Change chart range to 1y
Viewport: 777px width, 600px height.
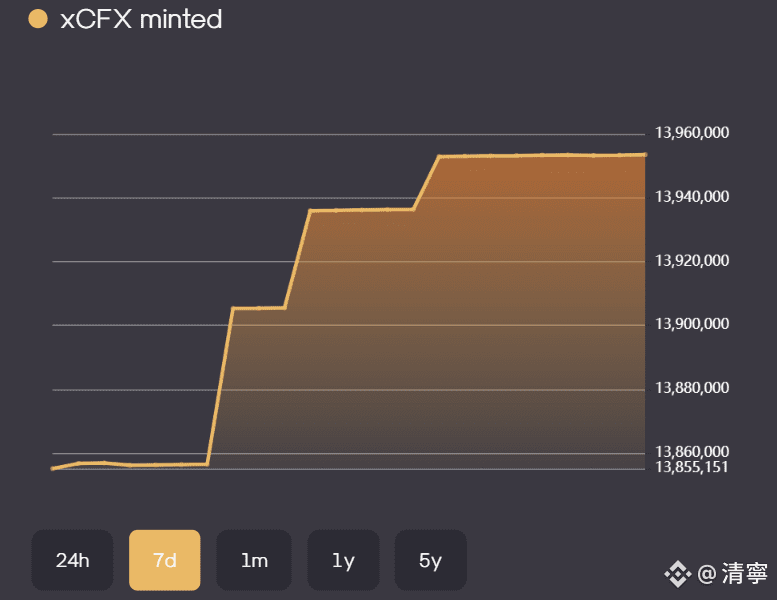[343, 560]
